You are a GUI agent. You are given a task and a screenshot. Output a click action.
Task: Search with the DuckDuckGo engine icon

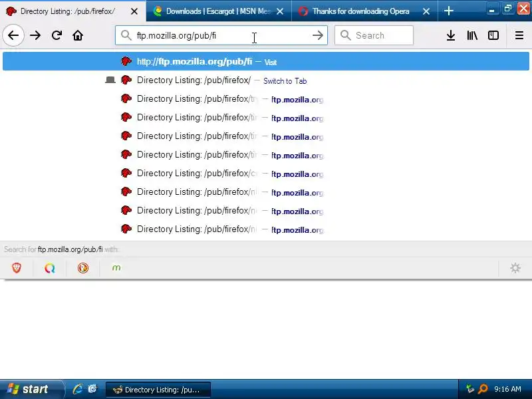click(82, 268)
